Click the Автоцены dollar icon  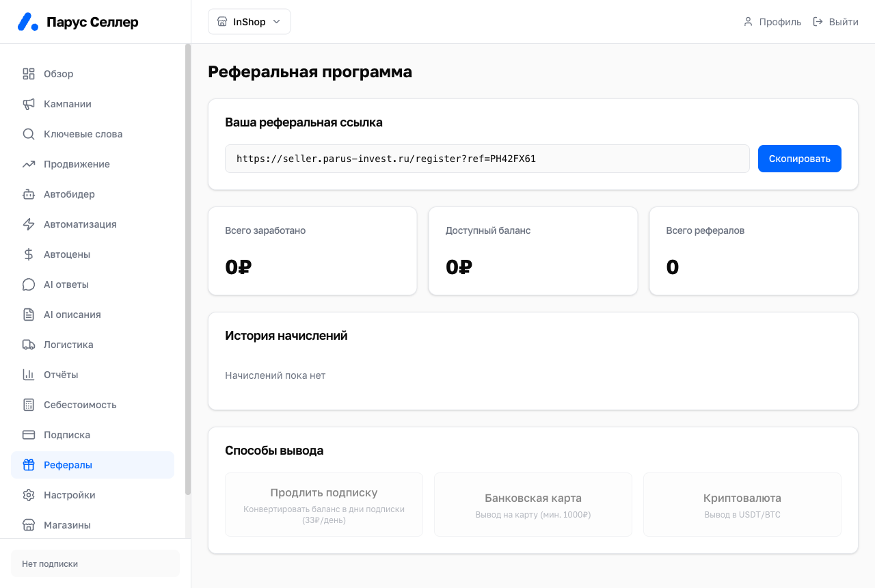point(29,254)
